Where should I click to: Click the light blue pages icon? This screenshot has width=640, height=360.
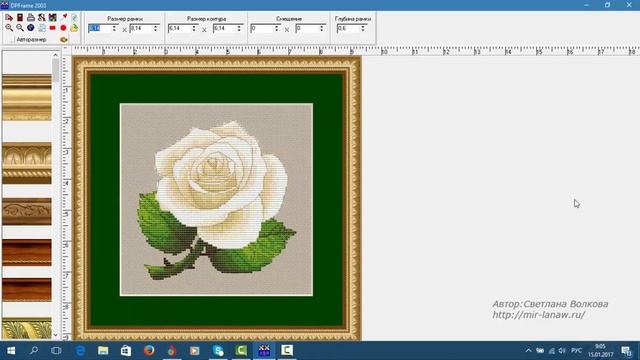42,28
